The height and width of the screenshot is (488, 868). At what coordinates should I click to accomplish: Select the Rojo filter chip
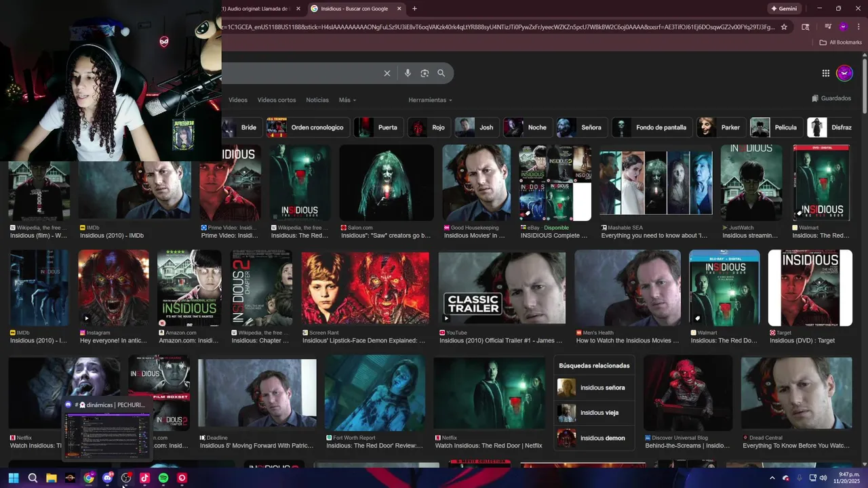(429, 127)
